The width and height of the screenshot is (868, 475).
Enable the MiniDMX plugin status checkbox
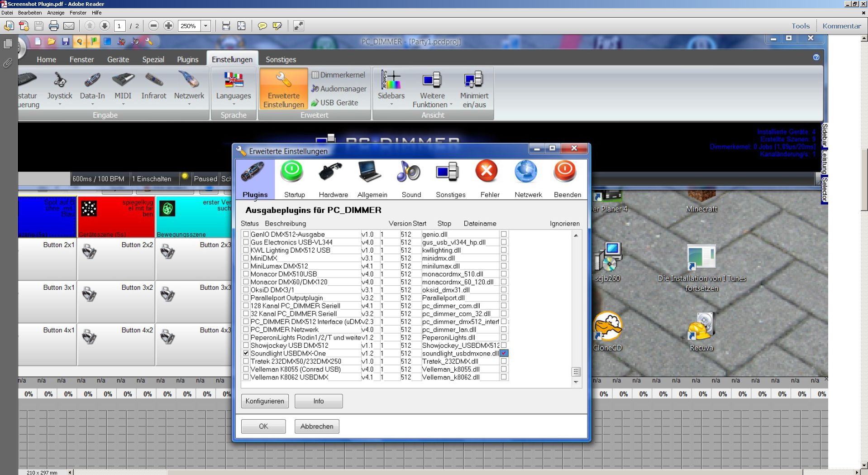[246, 258]
